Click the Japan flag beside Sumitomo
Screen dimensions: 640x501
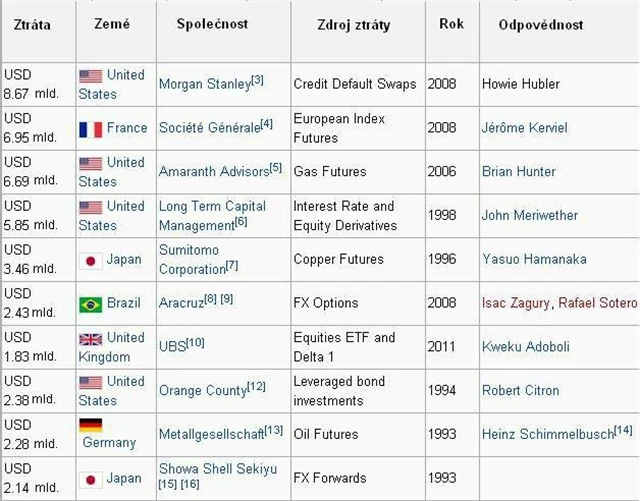click(x=91, y=260)
